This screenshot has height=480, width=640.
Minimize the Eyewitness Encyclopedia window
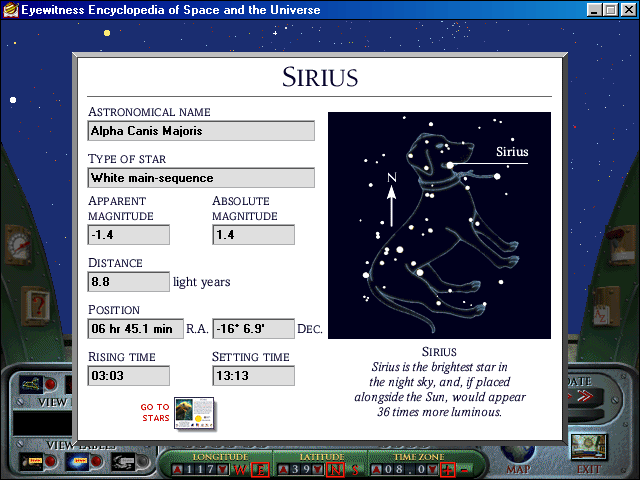click(x=594, y=10)
